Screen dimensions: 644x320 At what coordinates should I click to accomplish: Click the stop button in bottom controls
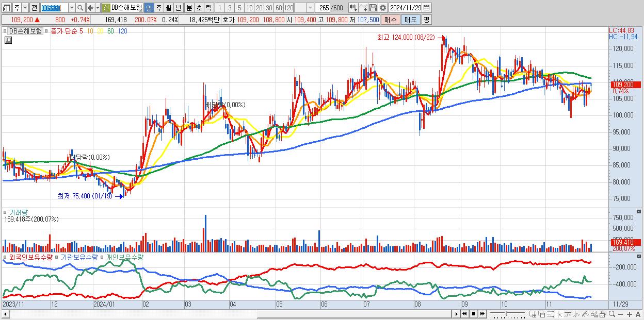click(474, 314)
